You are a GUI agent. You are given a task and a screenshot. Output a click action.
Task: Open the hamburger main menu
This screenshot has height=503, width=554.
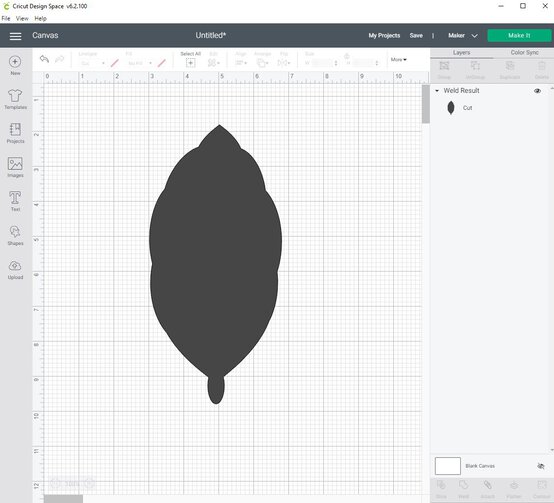[15, 36]
